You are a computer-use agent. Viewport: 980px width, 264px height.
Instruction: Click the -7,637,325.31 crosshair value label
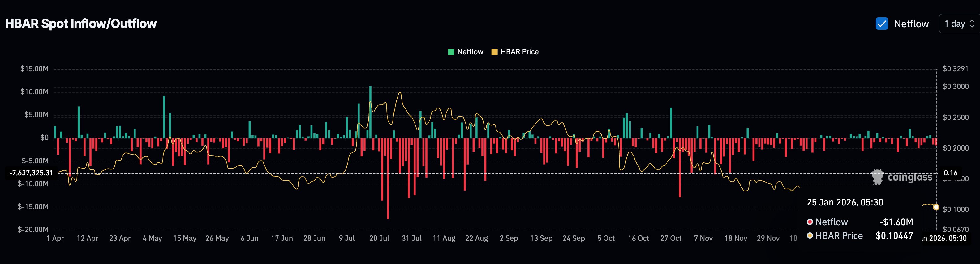pyautogui.click(x=31, y=173)
